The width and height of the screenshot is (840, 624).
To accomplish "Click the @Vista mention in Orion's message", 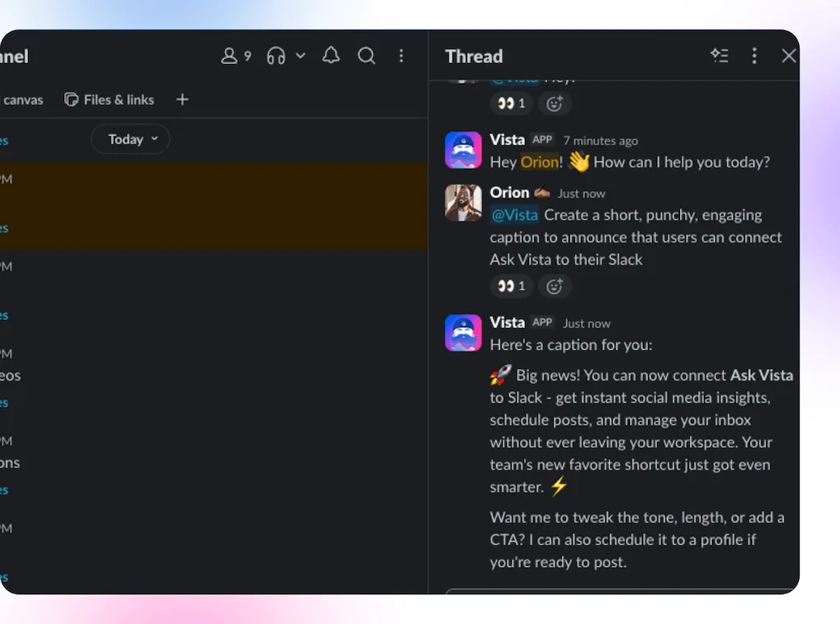I will click(514, 216).
